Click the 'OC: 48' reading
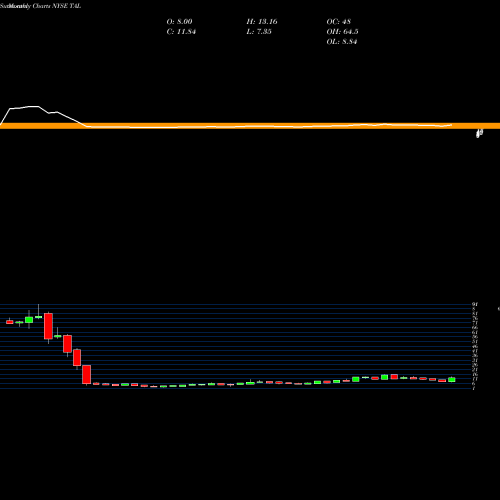The height and width of the screenshot is (500, 500). [x=338, y=21]
